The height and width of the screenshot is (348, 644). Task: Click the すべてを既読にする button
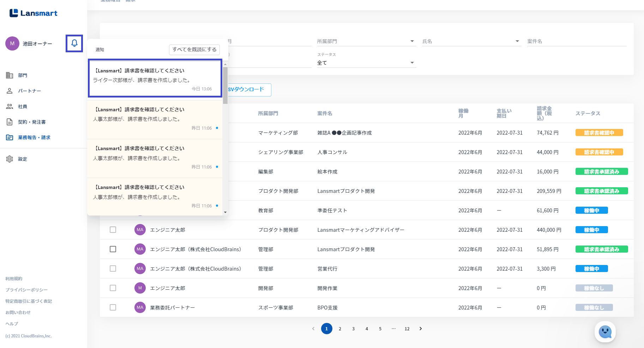194,49
